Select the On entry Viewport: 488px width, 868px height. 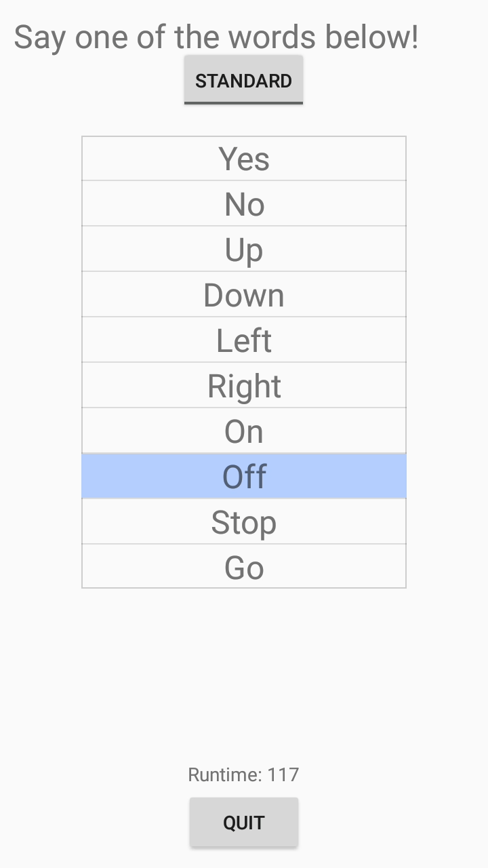pyautogui.click(x=244, y=431)
